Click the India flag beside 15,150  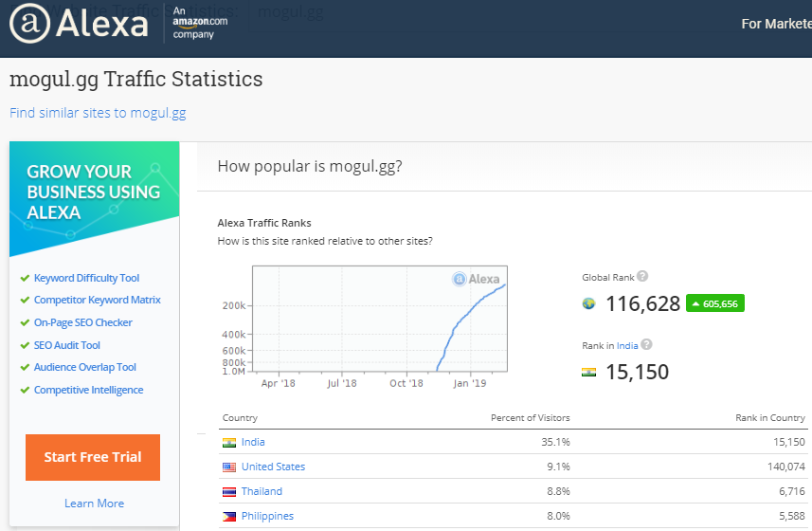[588, 372]
